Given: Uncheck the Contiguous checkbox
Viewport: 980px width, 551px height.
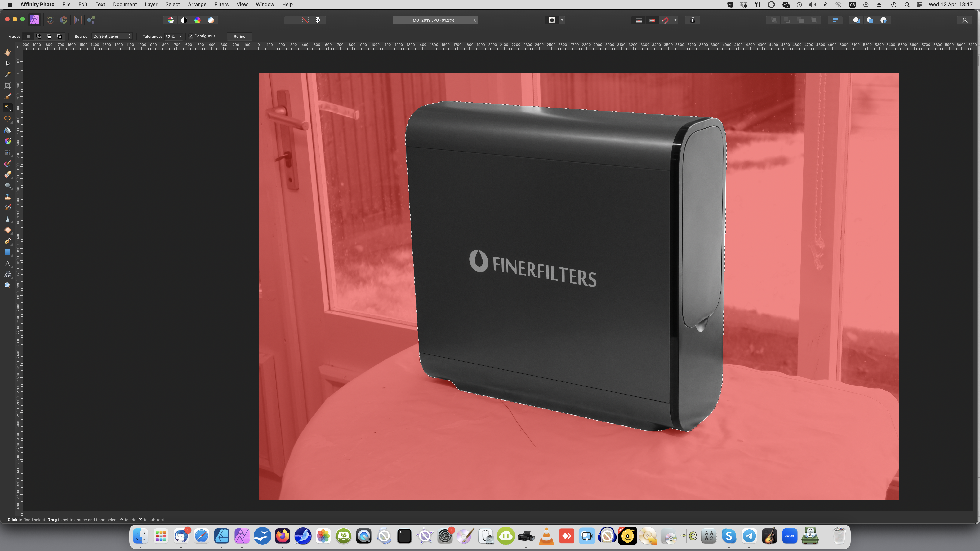Looking at the screenshot, I should 191,36.
